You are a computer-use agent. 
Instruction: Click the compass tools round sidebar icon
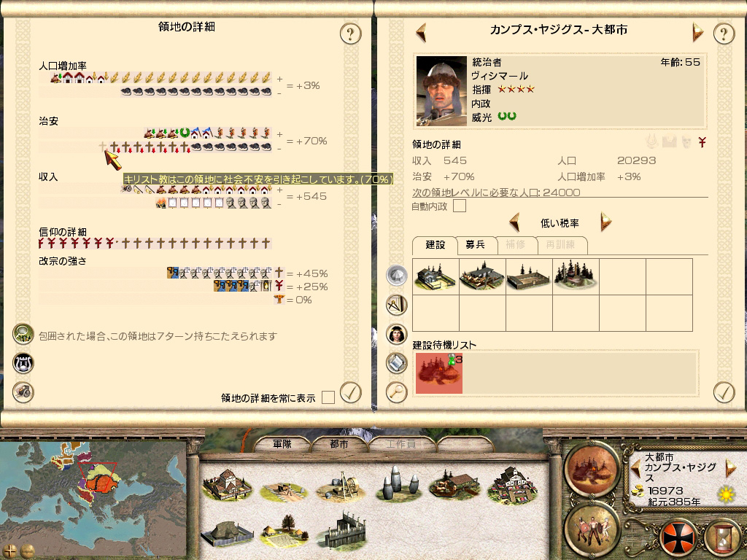click(x=396, y=305)
